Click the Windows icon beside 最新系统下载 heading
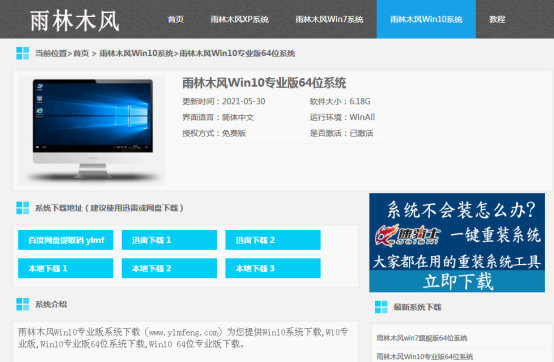The width and height of the screenshot is (554, 362). click(381, 307)
